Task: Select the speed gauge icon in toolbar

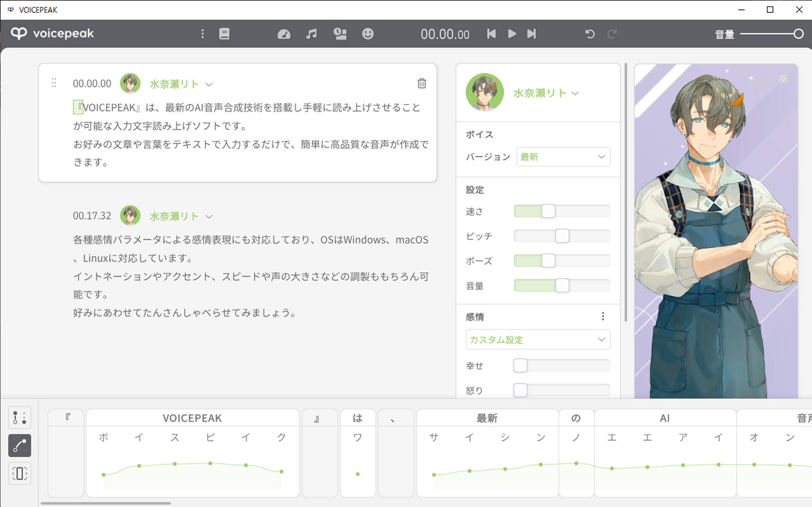Action: tap(284, 34)
